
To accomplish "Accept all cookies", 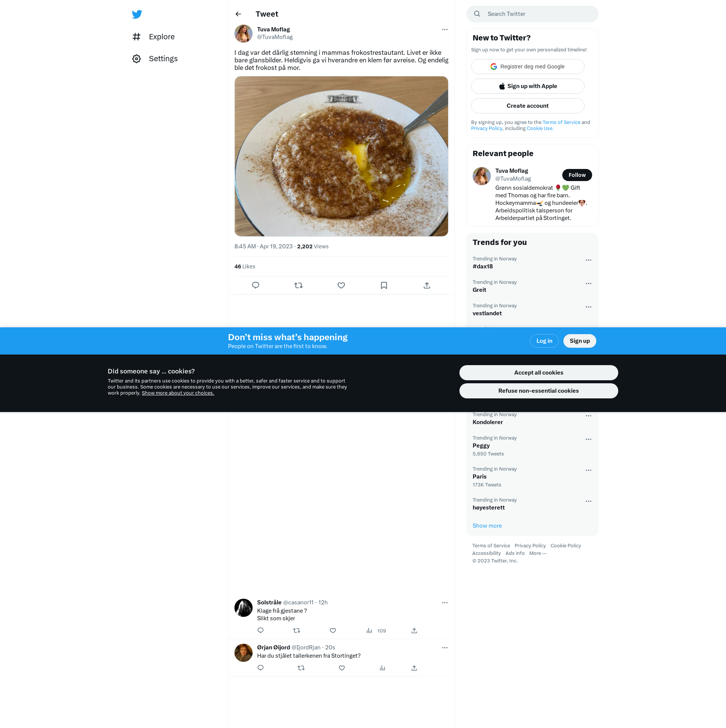I will tap(538, 373).
